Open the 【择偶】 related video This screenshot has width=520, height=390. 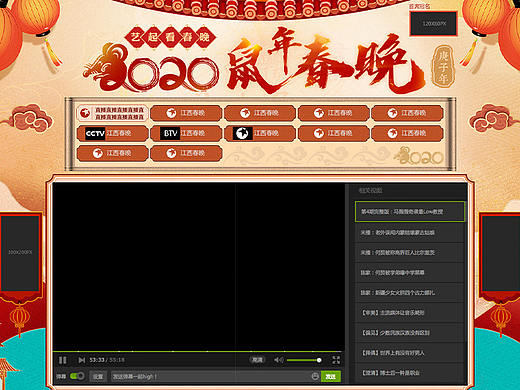coord(410,353)
